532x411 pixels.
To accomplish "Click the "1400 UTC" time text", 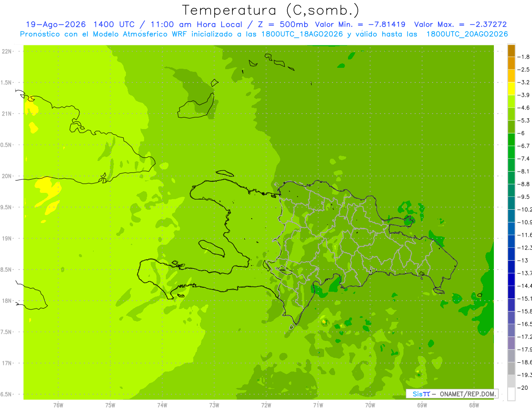I will pyautogui.click(x=114, y=24).
